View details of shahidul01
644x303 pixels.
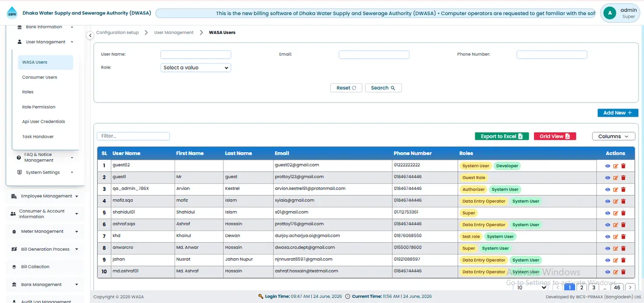tap(608, 213)
